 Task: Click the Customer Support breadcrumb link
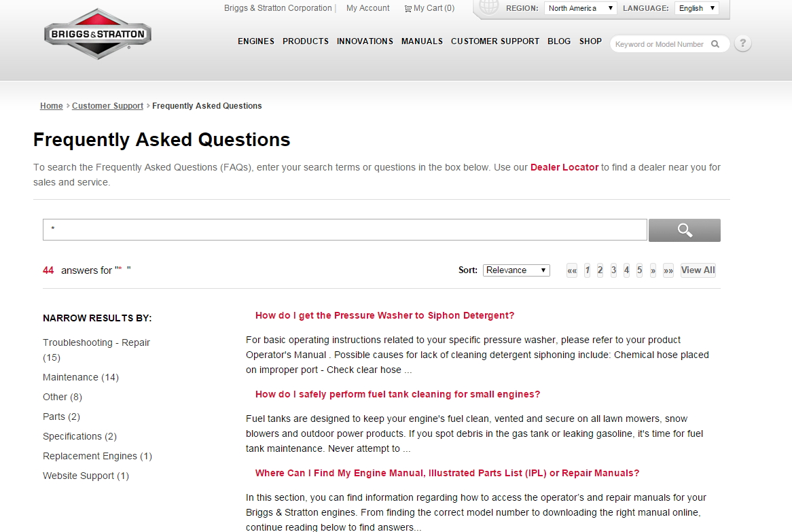coord(107,105)
